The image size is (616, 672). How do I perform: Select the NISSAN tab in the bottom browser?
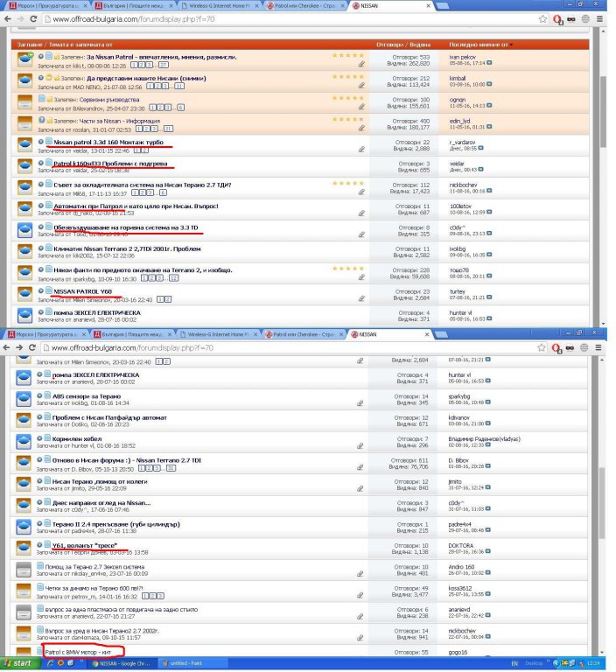[388, 334]
